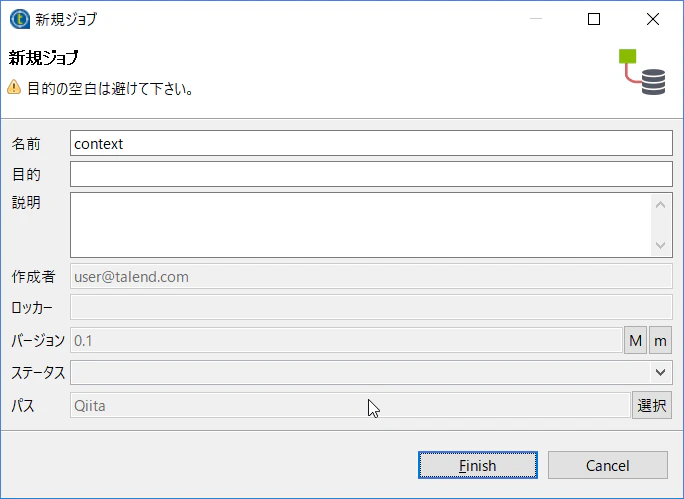
Task: Click the bold 新規ジョブ heading
Action: (x=44, y=57)
